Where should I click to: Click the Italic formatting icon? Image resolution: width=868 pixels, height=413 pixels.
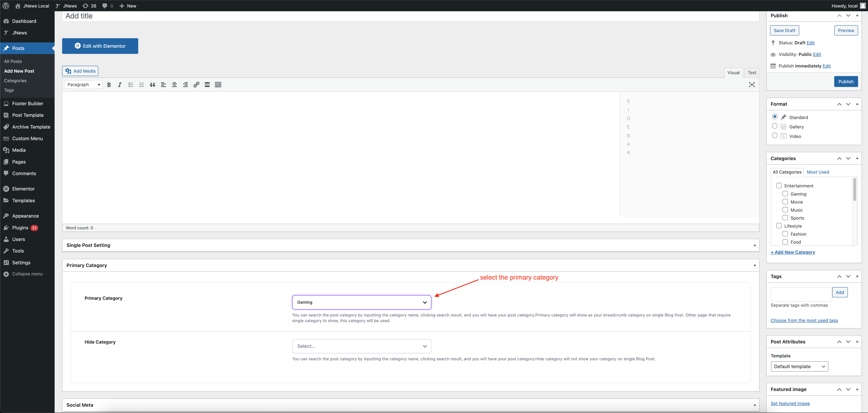(x=120, y=85)
